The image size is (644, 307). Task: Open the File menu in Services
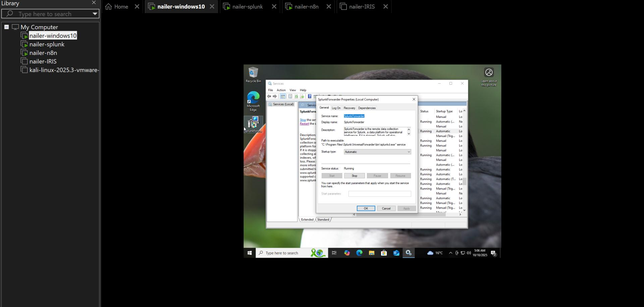[x=271, y=90]
